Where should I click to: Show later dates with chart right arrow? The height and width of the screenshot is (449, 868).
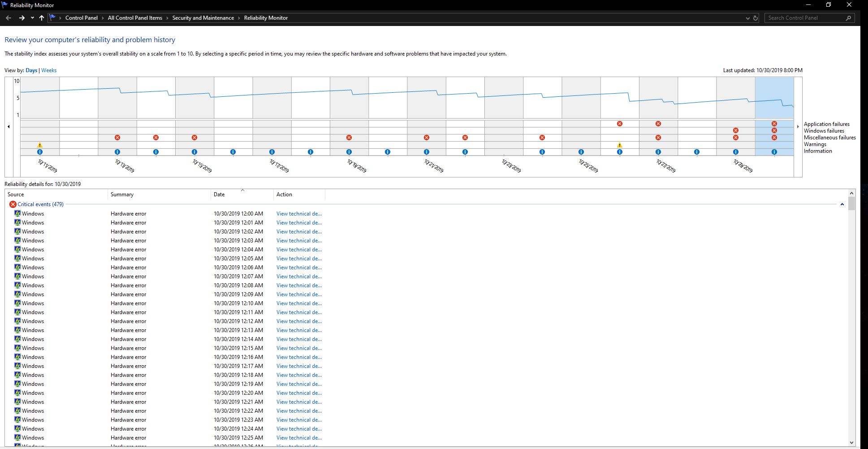[798, 127]
